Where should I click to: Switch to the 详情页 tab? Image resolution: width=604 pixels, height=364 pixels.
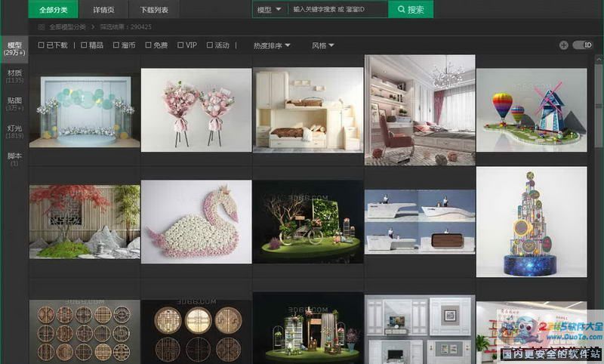click(x=104, y=10)
